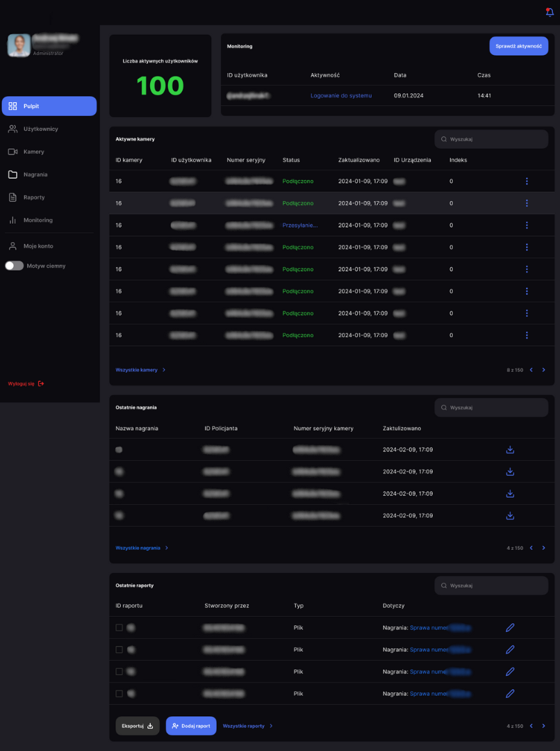Click the Eksportuj button
The height and width of the screenshot is (751, 560).
point(138,726)
